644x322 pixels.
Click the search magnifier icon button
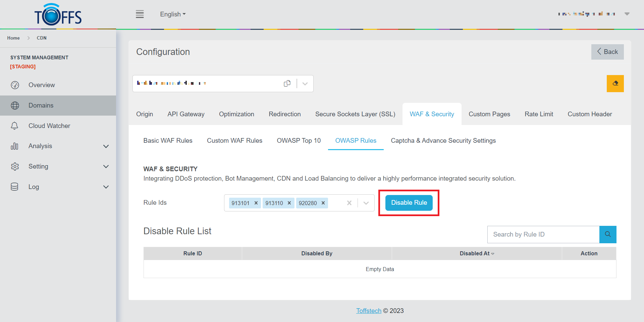point(607,234)
